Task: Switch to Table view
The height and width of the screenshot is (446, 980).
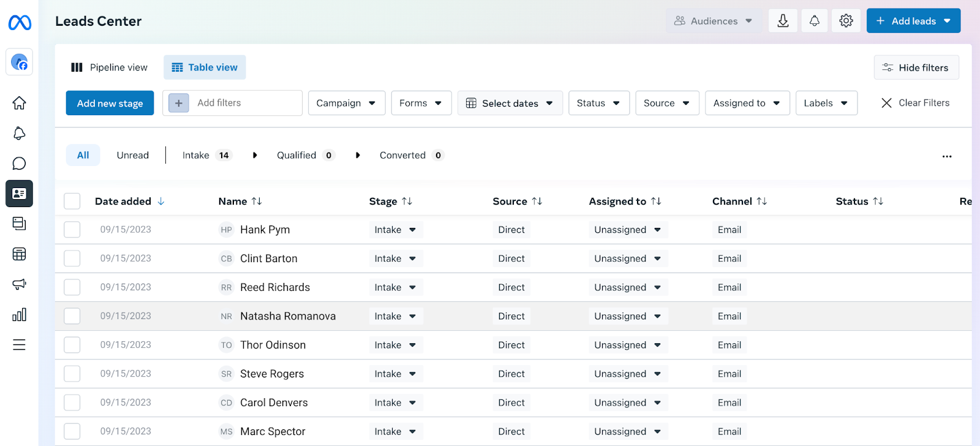Action: tap(205, 67)
